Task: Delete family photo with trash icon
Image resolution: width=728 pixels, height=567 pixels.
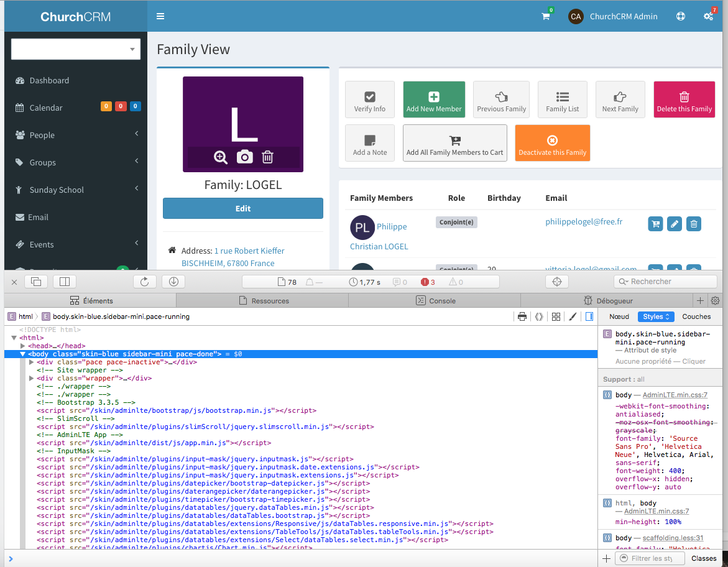Action: coord(267,157)
